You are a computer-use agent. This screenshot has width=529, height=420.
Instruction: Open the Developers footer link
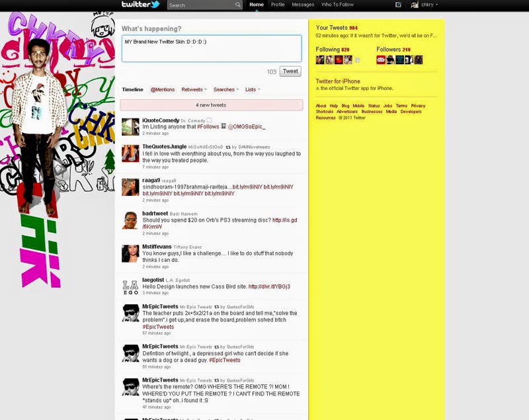411,111
